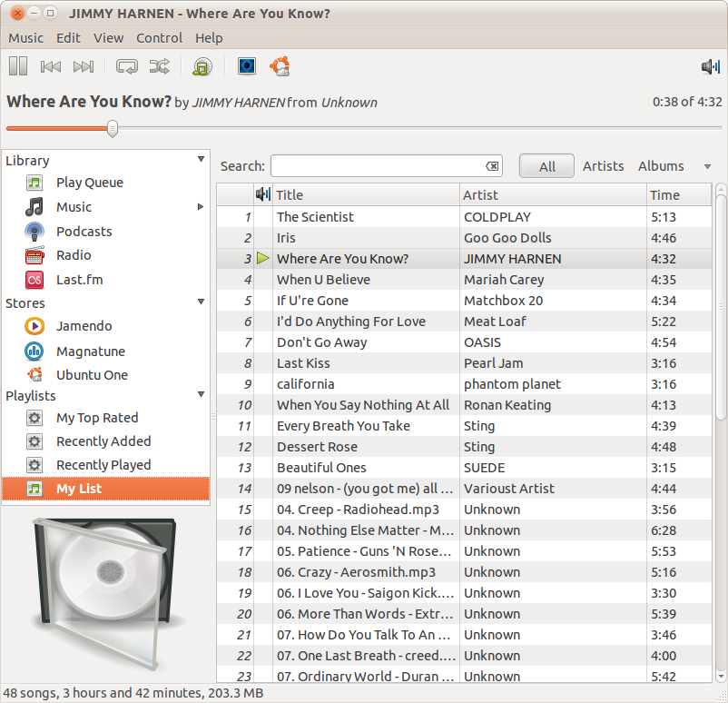Collapse the Stores section
This screenshot has height=703, width=728.
coord(201,302)
